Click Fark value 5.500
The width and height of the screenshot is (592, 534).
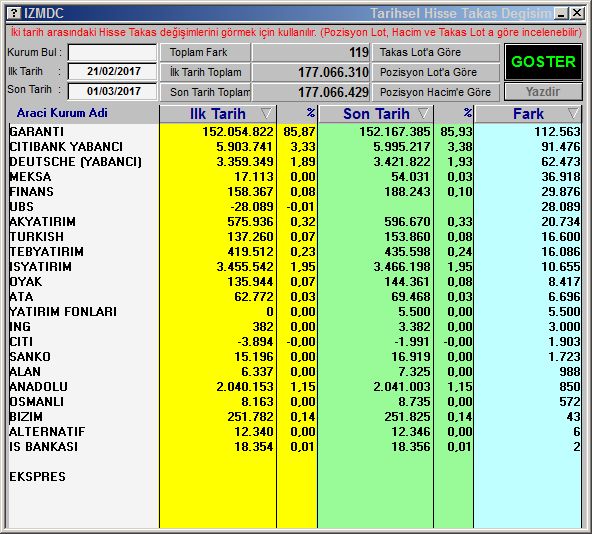coord(564,312)
